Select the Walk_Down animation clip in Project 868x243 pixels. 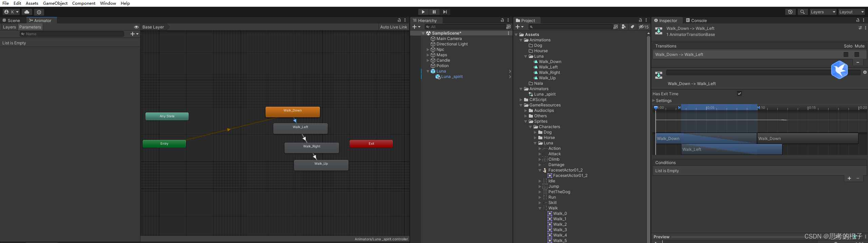click(550, 62)
